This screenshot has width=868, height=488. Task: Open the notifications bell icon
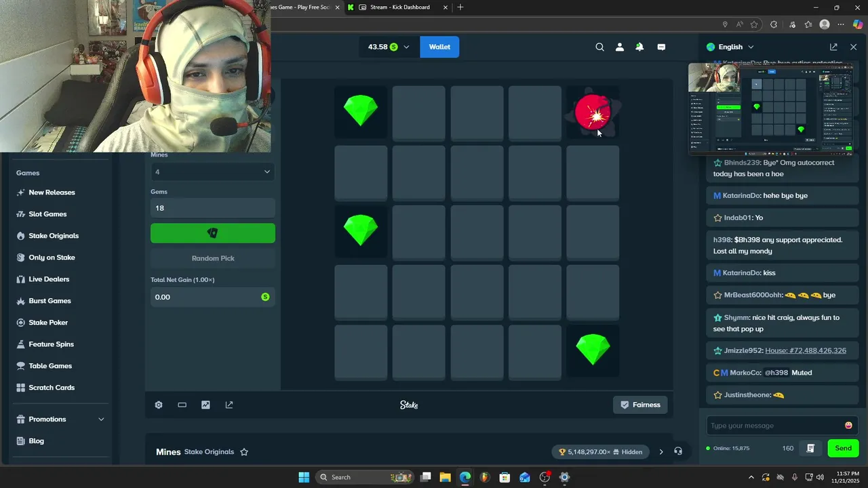click(x=639, y=47)
